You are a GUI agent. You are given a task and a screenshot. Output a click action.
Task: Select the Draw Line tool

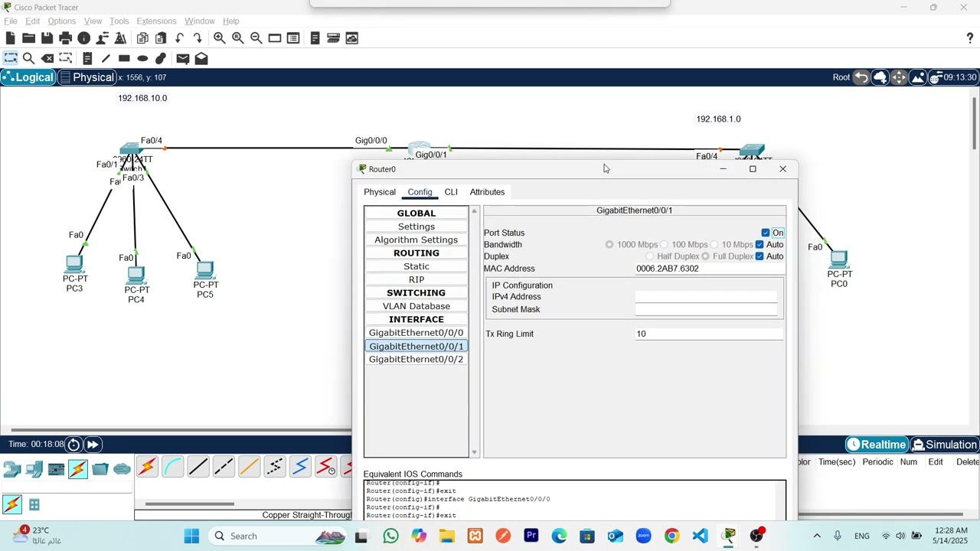[106, 58]
